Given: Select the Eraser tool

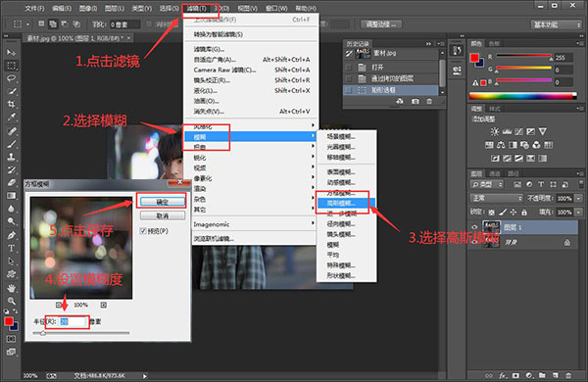Looking at the screenshot, I should click(11, 182).
